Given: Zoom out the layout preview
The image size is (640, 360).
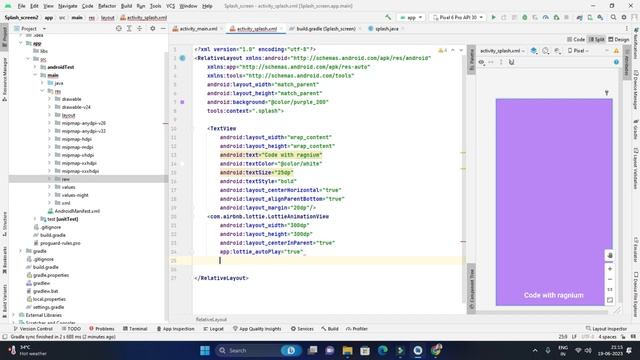Looking at the screenshot, I should (x=610, y=279).
